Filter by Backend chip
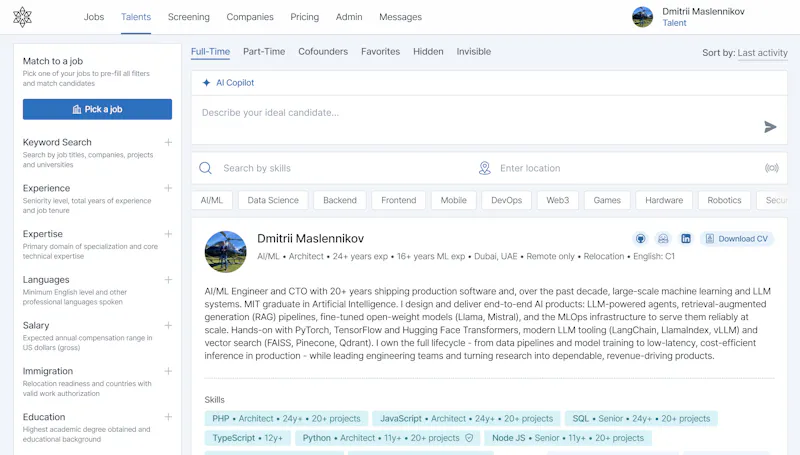The width and height of the screenshot is (800, 455). point(340,200)
